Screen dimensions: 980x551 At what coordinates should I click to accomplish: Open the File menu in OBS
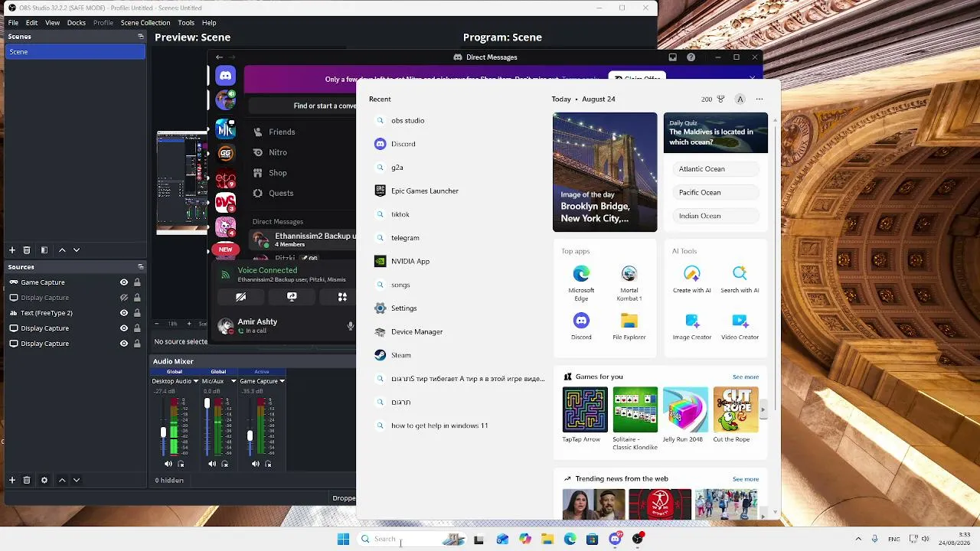click(x=13, y=23)
